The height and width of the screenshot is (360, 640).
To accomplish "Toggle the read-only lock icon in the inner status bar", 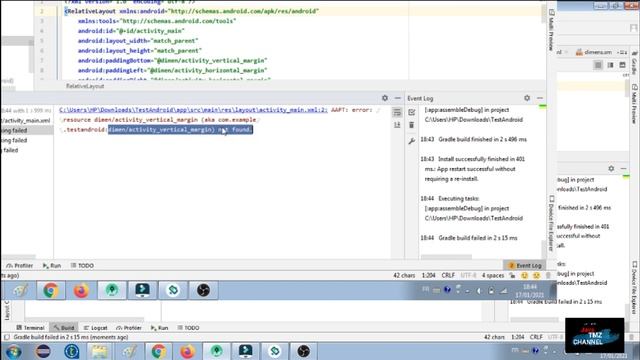I will tap(512, 276).
